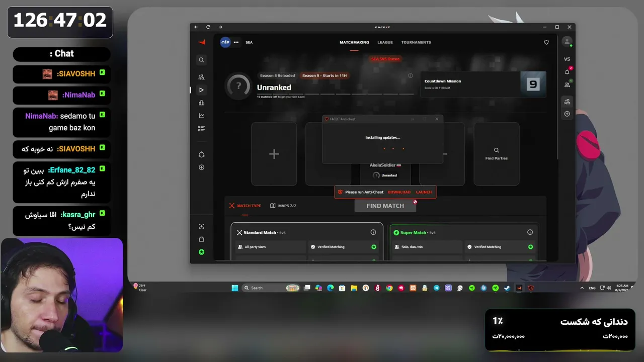Show info for Super Match
Screen dimensions: 644x362
(x=530, y=232)
